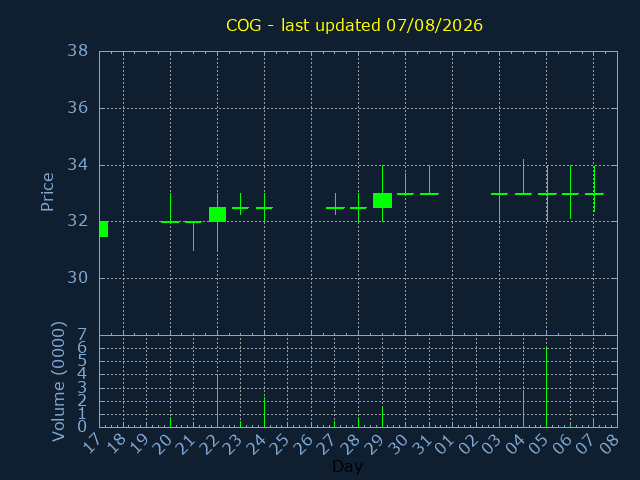This screenshot has height=480, width=640.
Task: Click the day 07 candlestick cross
Action: tap(594, 189)
